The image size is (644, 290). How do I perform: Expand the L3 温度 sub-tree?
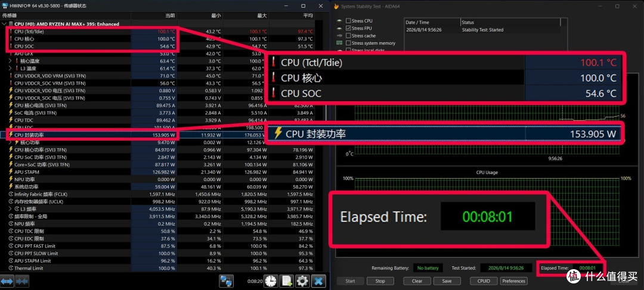[x=11, y=68]
